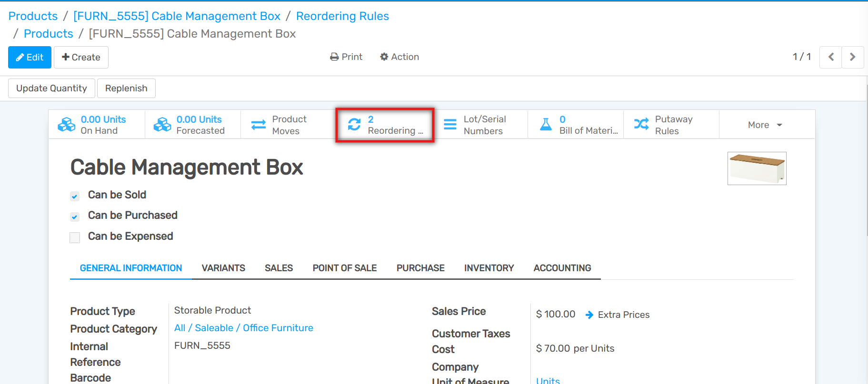Open Lot/Serial Numbers list icon

click(450, 125)
